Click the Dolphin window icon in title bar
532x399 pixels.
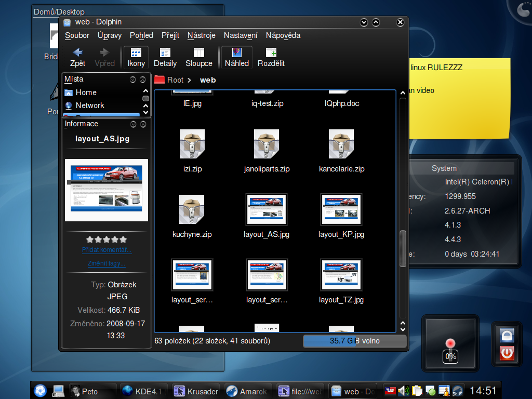pos(67,22)
